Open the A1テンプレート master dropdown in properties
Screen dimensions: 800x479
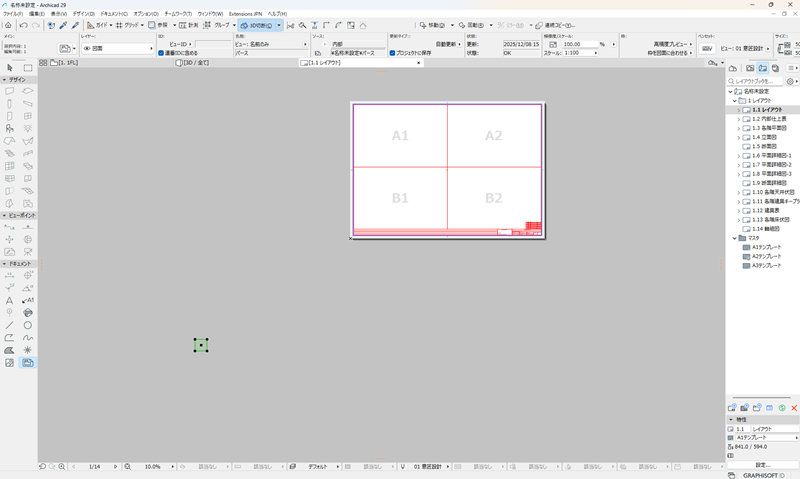766,438
